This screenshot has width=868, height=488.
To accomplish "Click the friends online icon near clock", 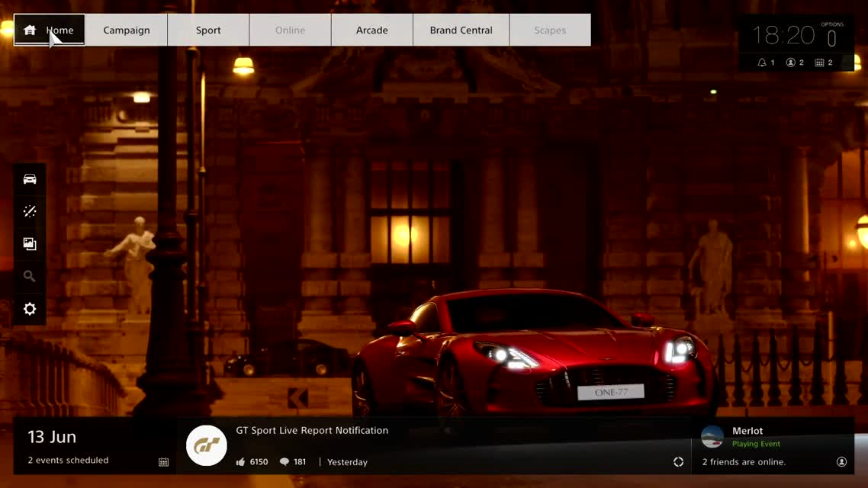I will point(790,63).
